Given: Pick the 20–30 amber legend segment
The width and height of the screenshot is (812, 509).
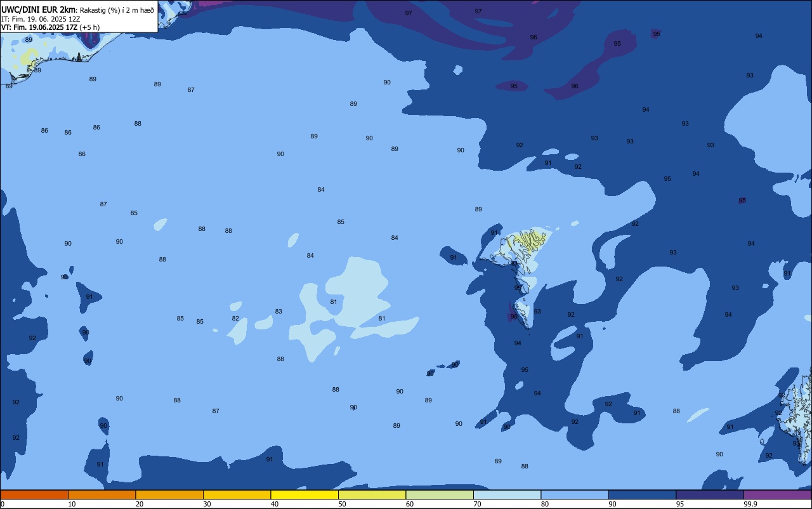Looking at the screenshot, I should (x=169, y=494).
